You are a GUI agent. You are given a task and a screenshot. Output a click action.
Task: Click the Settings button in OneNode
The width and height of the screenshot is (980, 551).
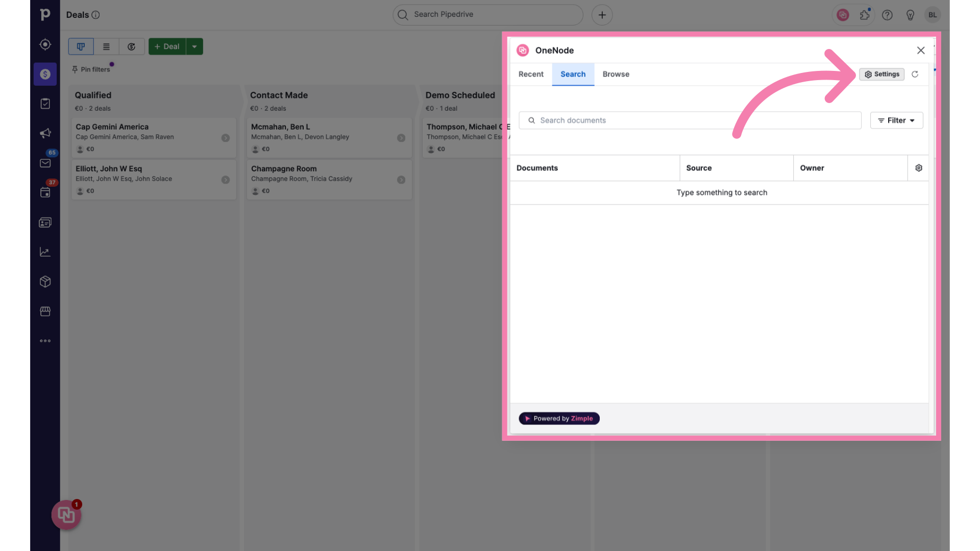pos(881,74)
